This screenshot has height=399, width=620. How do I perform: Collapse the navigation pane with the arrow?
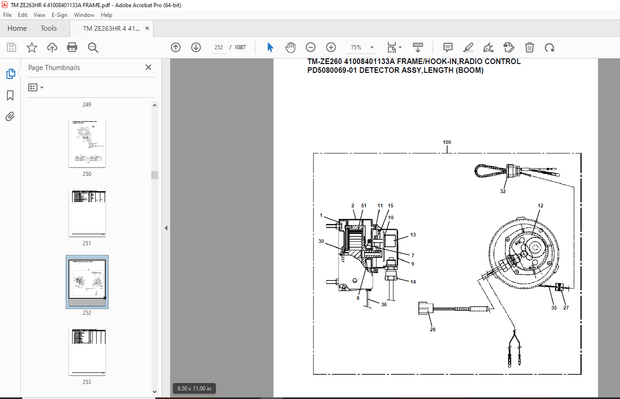[x=166, y=228]
